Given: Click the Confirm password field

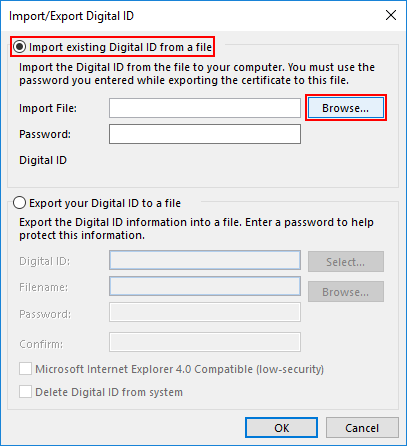Looking at the screenshot, I should [205, 342].
